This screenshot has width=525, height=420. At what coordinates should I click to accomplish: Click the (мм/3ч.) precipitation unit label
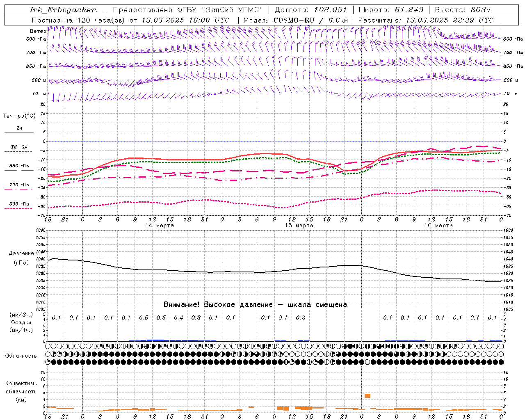click(21, 315)
